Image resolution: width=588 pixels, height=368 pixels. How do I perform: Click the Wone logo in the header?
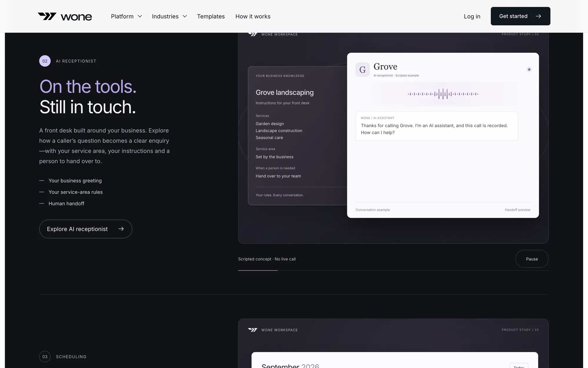65,16
